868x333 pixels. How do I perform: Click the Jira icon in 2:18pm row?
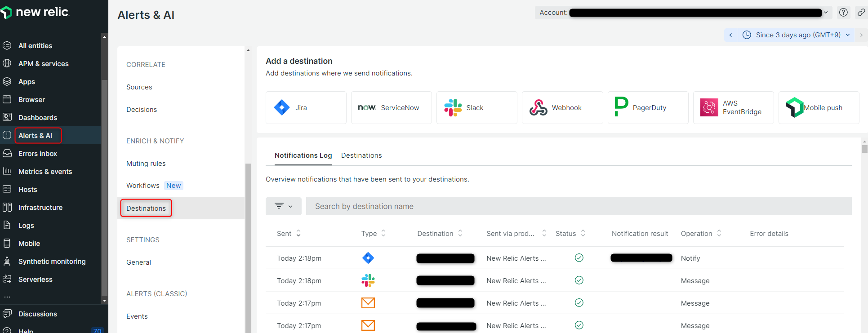pos(368,258)
